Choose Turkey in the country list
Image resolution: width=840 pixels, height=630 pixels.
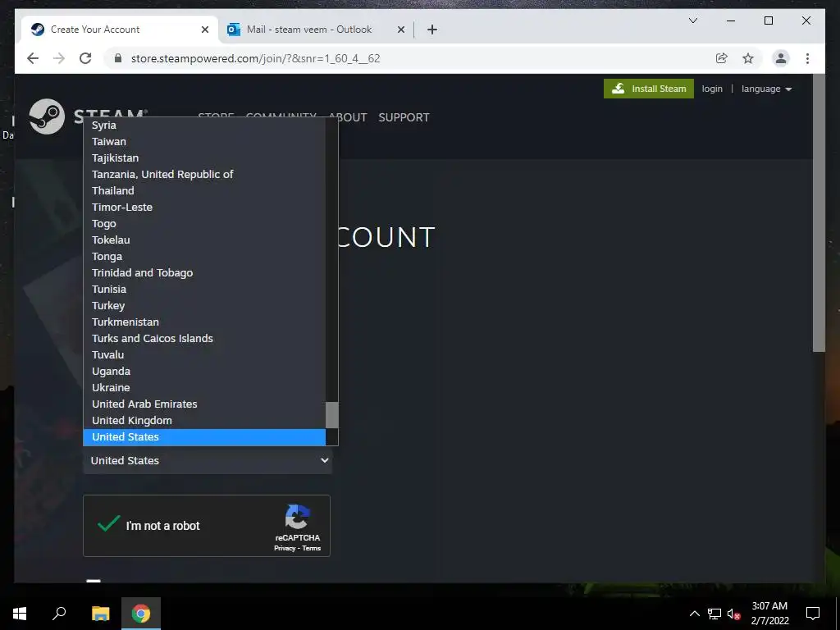pos(204,305)
